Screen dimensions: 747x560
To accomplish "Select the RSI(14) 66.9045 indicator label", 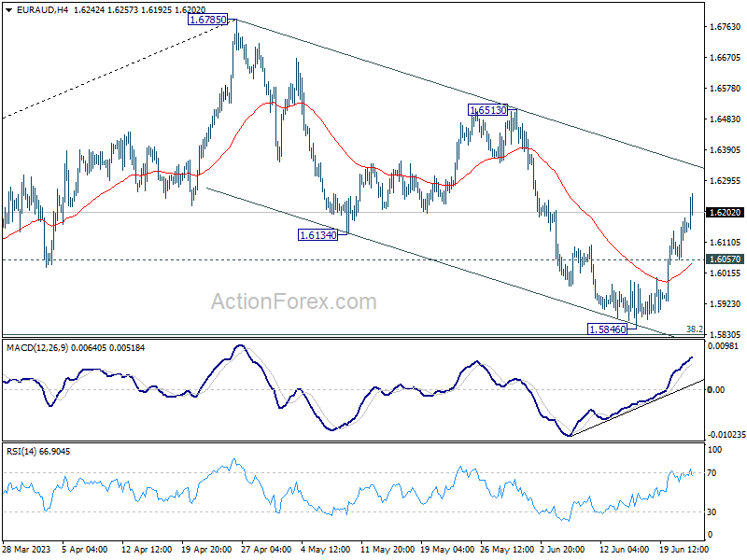I will [x=38, y=452].
